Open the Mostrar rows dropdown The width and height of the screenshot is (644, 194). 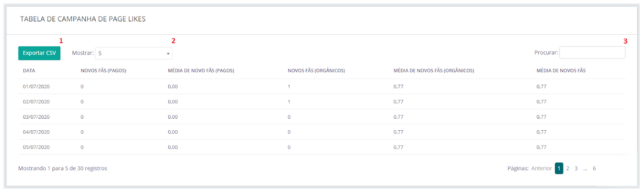(x=133, y=53)
